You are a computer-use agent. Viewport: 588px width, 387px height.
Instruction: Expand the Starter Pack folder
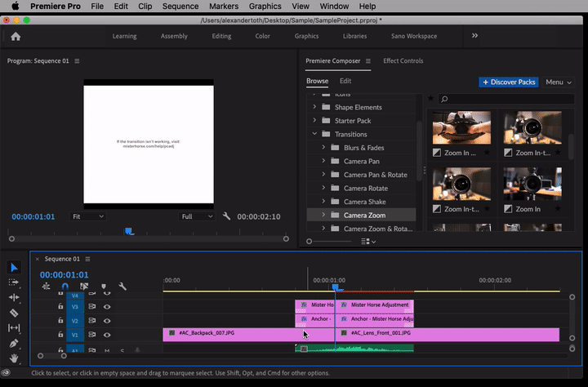[x=314, y=120]
